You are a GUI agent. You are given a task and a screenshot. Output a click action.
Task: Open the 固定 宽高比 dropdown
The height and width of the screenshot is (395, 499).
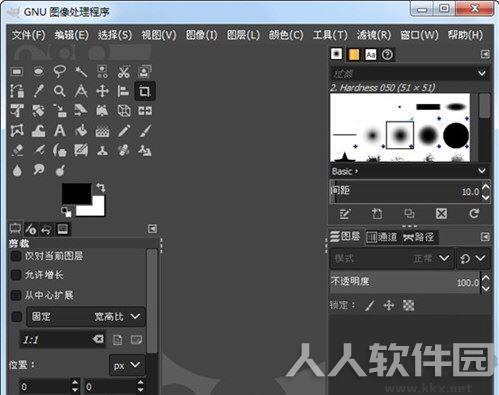pyautogui.click(x=86, y=316)
